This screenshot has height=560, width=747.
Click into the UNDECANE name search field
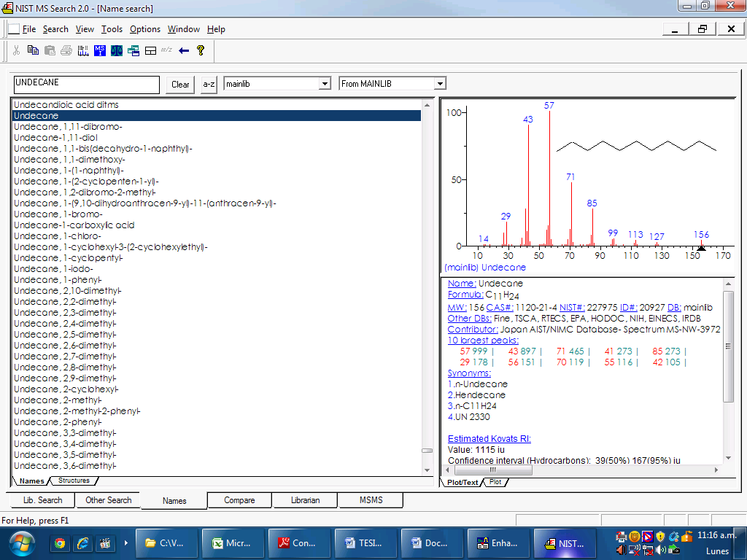tap(86, 85)
